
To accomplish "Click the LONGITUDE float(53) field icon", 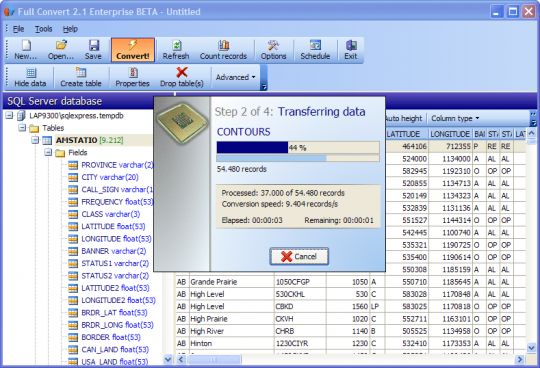I will tap(73, 239).
